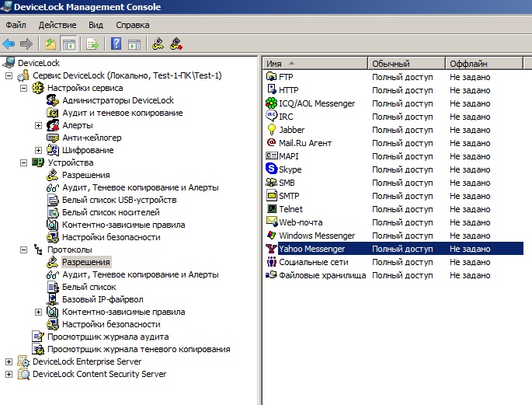Screen dimensions: 532x405
Task: Select the DeviceLock root node
Action: 39,63
